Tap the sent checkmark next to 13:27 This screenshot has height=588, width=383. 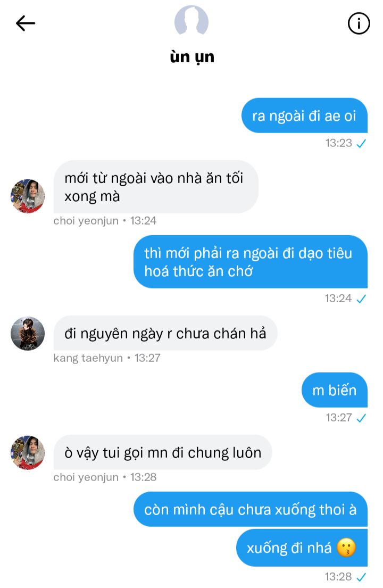point(361,418)
